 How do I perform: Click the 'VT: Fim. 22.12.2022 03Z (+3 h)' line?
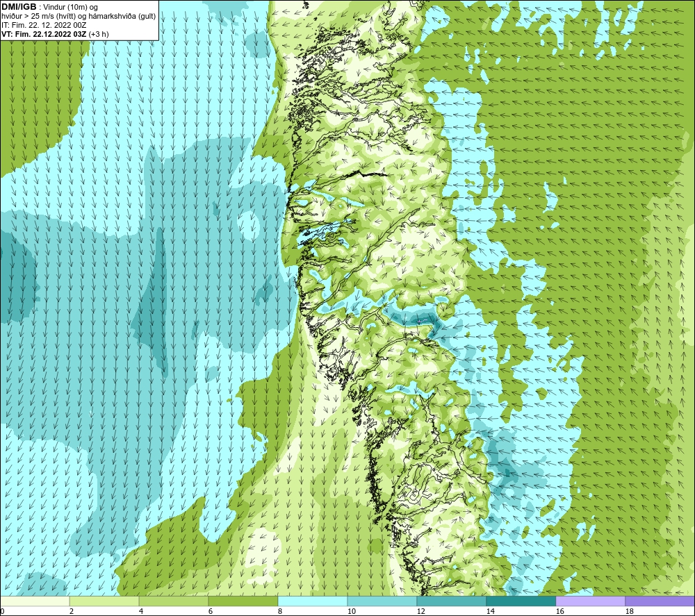coord(55,34)
